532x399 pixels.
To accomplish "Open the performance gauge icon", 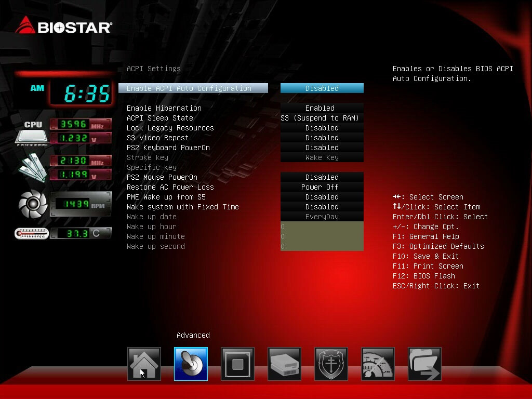I will 378,364.
